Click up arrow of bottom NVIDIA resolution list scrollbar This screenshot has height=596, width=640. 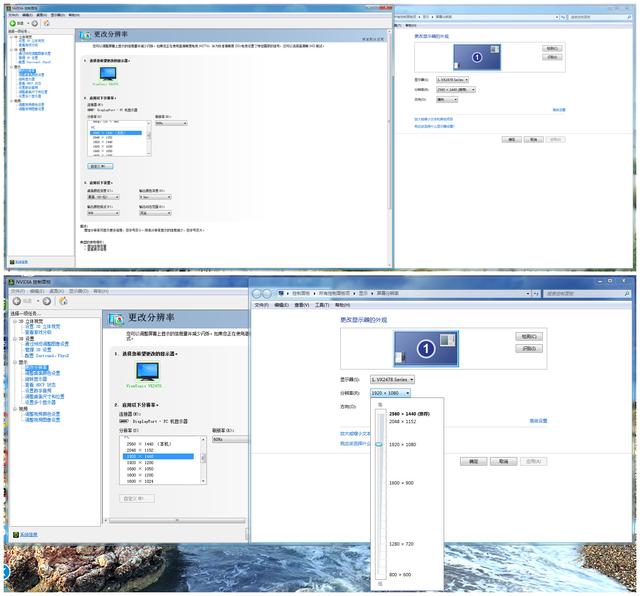pyautogui.click(x=203, y=439)
